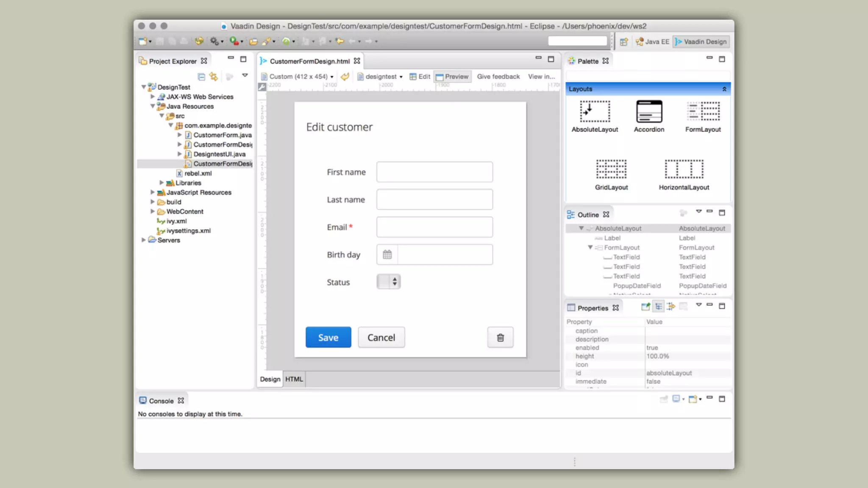This screenshot has width=868, height=488.
Task: Select the GridLayout palette icon
Action: [611, 169]
